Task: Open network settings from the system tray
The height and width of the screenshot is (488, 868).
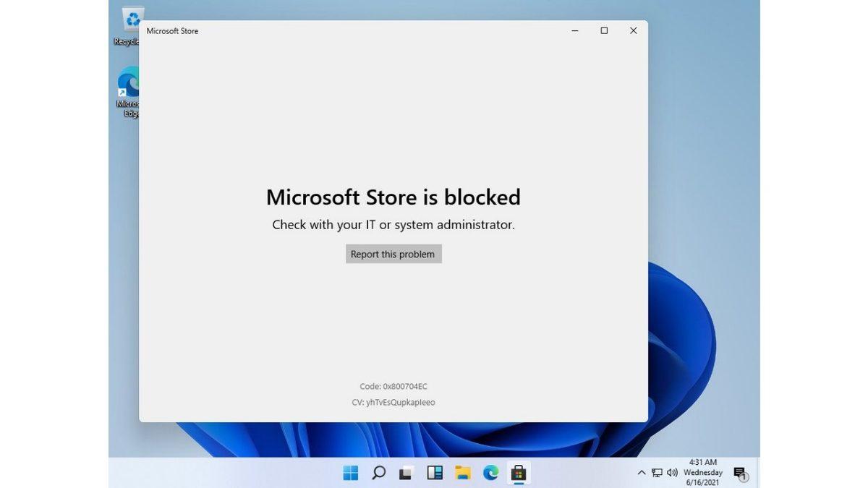Action: [x=657, y=472]
